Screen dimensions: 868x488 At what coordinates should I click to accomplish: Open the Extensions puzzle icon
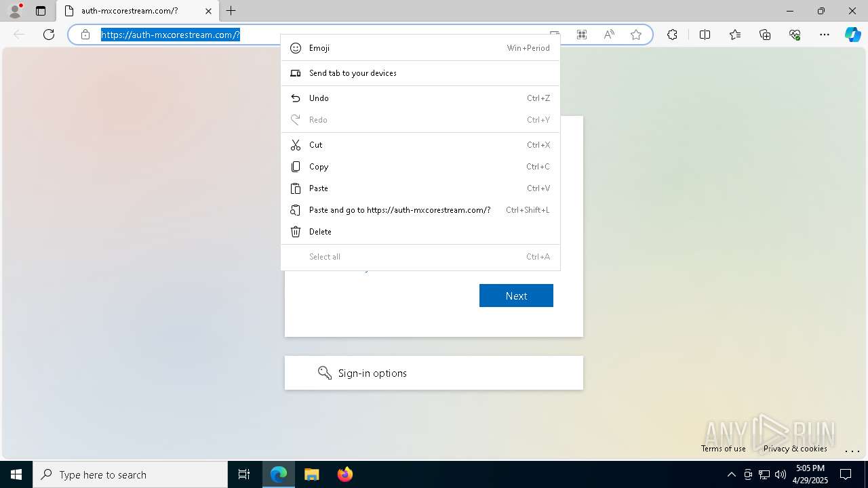(672, 35)
